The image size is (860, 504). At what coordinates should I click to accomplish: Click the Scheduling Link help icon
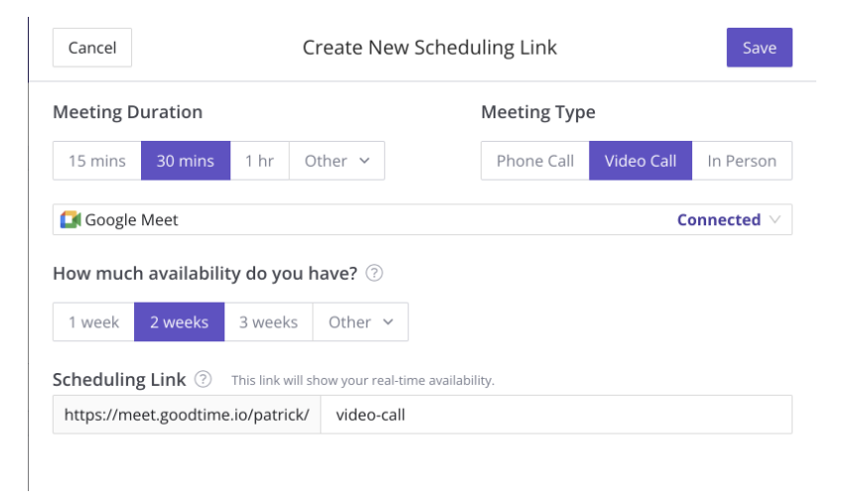(203, 379)
